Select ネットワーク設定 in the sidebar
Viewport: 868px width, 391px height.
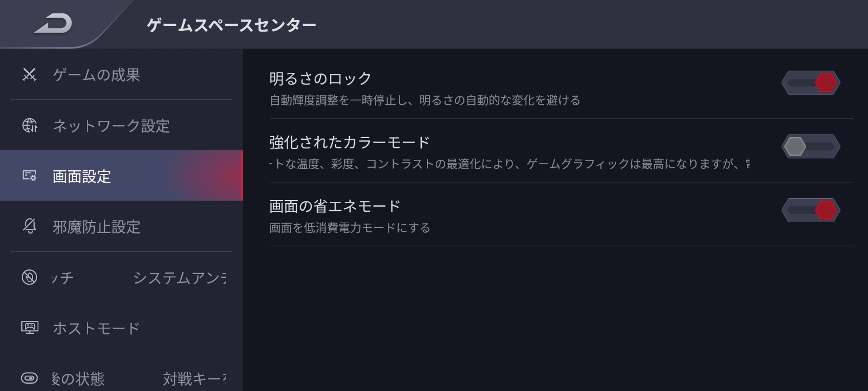click(111, 126)
